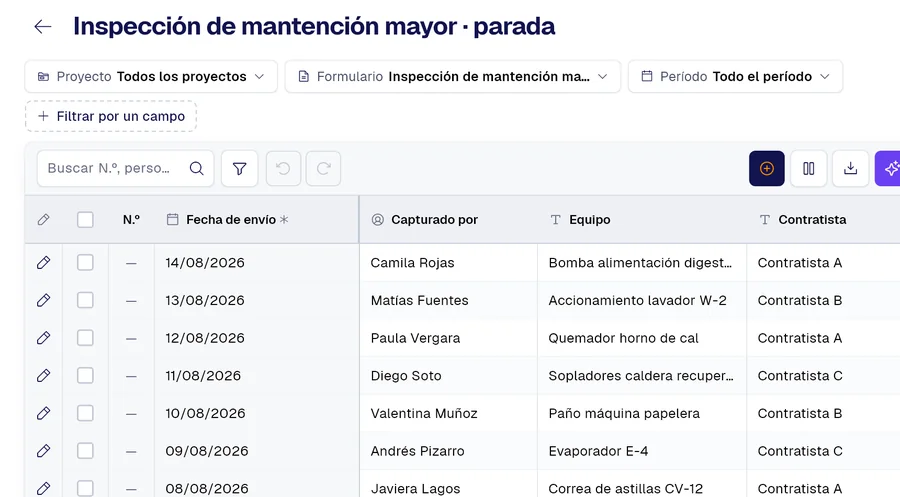Click the Bomba alimentación digest… cell
This screenshot has height=497, width=900.
point(641,263)
